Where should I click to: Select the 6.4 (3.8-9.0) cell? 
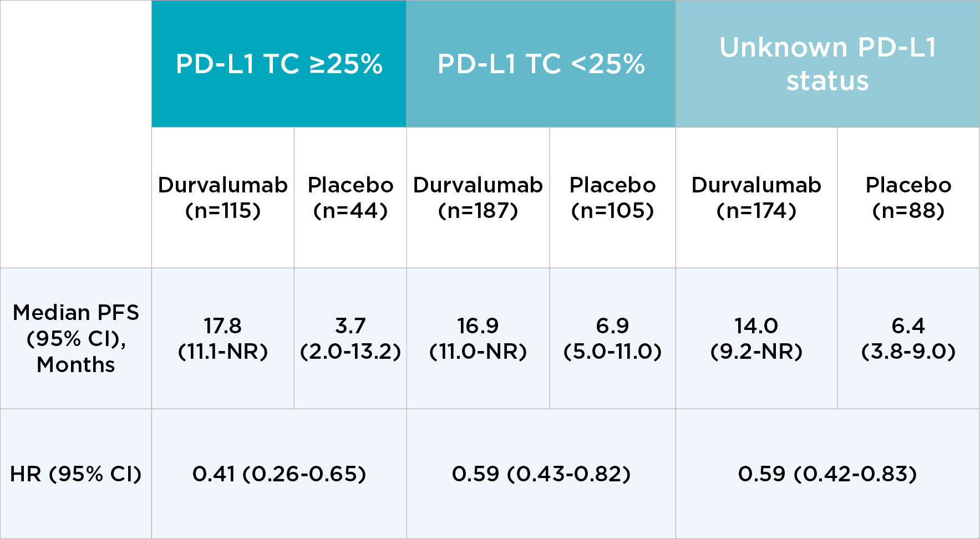tap(908, 338)
